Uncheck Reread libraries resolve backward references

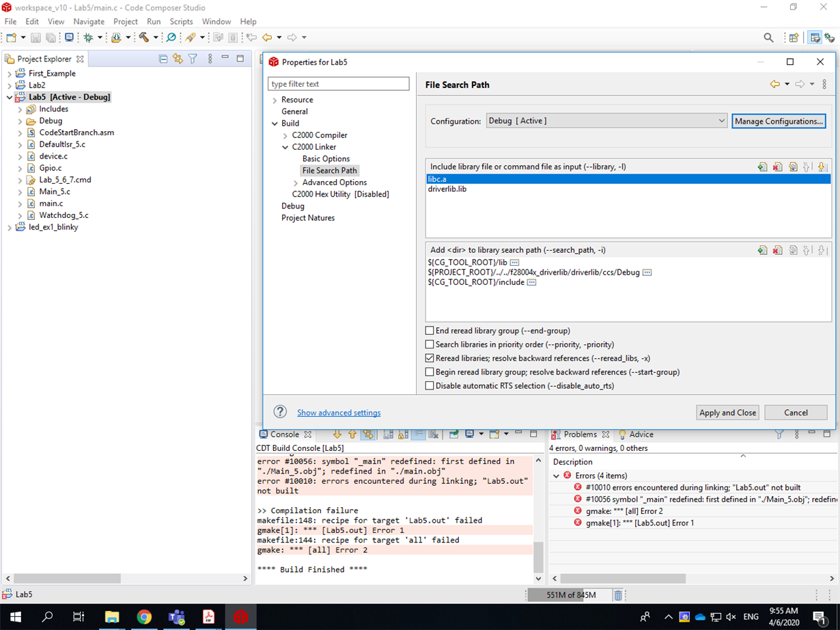point(430,358)
